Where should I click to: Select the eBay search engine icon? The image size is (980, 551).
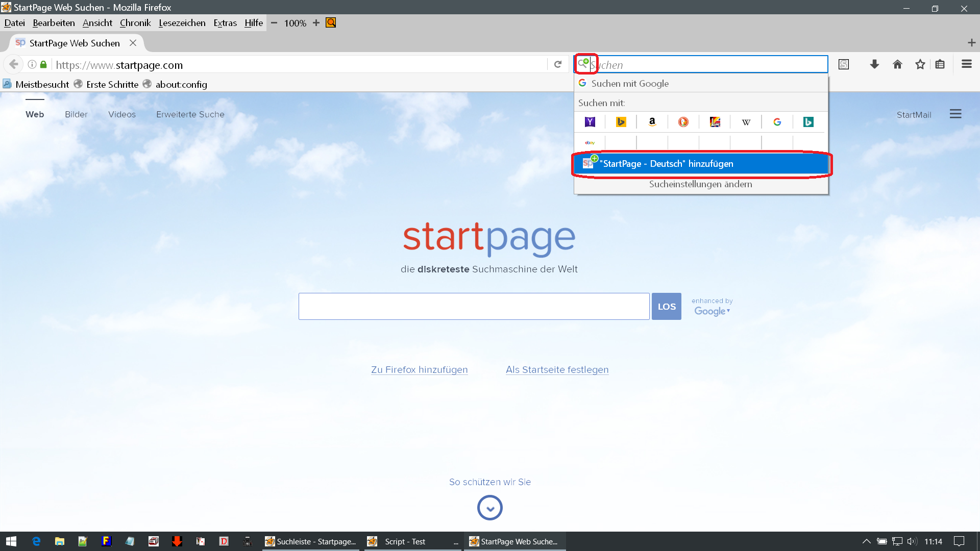pyautogui.click(x=590, y=143)
